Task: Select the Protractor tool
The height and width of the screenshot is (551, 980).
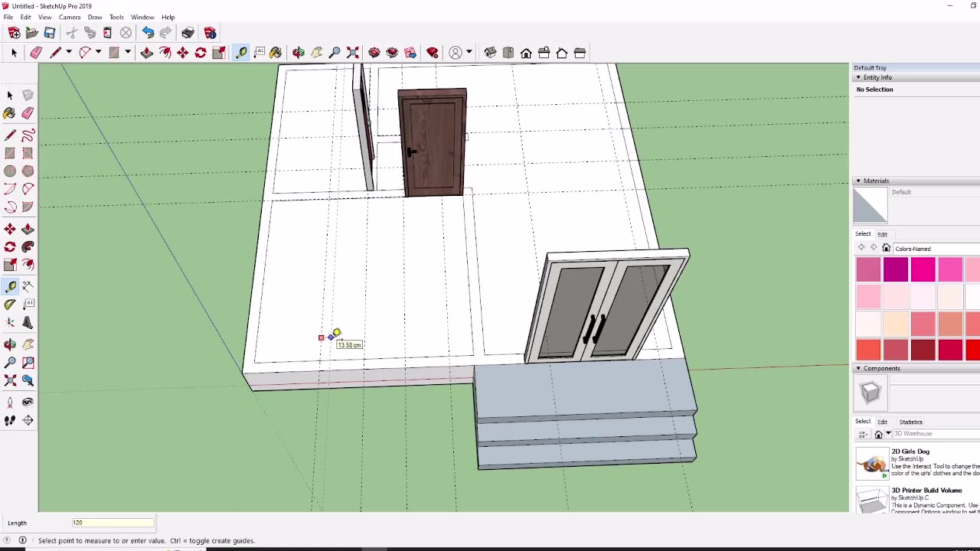Action: point(10,304)
